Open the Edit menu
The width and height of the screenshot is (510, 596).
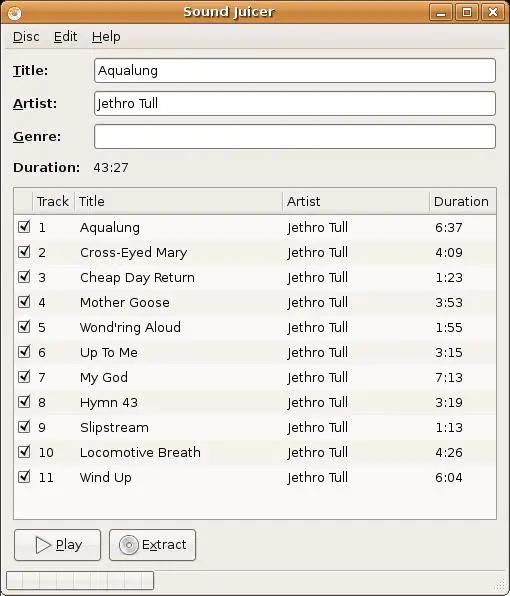[x=65, y=36]
